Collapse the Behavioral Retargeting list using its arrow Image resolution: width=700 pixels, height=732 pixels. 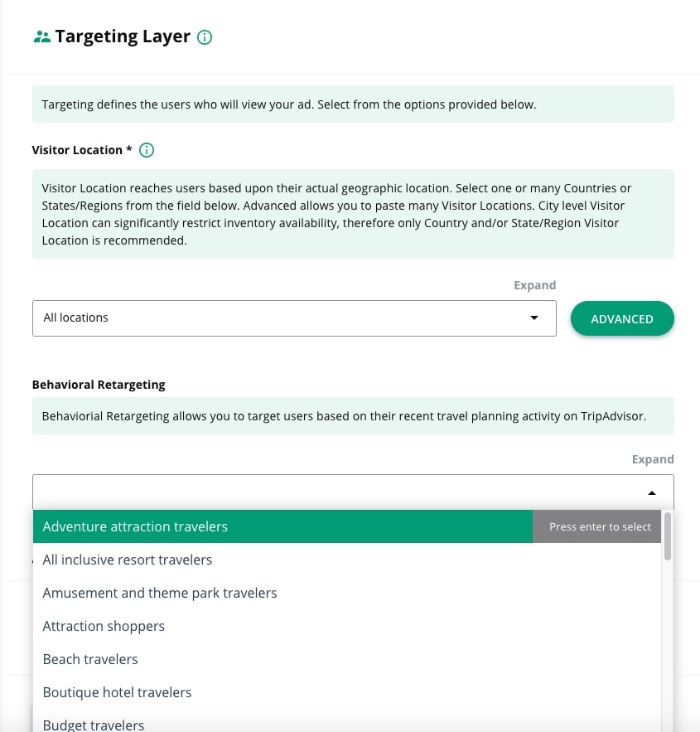pyautogui.click(x=652, y=492)
